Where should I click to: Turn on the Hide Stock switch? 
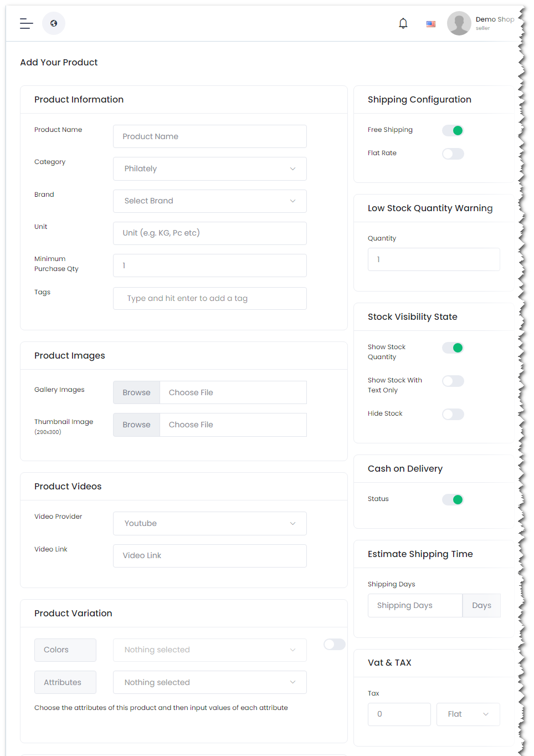[453, 414]
